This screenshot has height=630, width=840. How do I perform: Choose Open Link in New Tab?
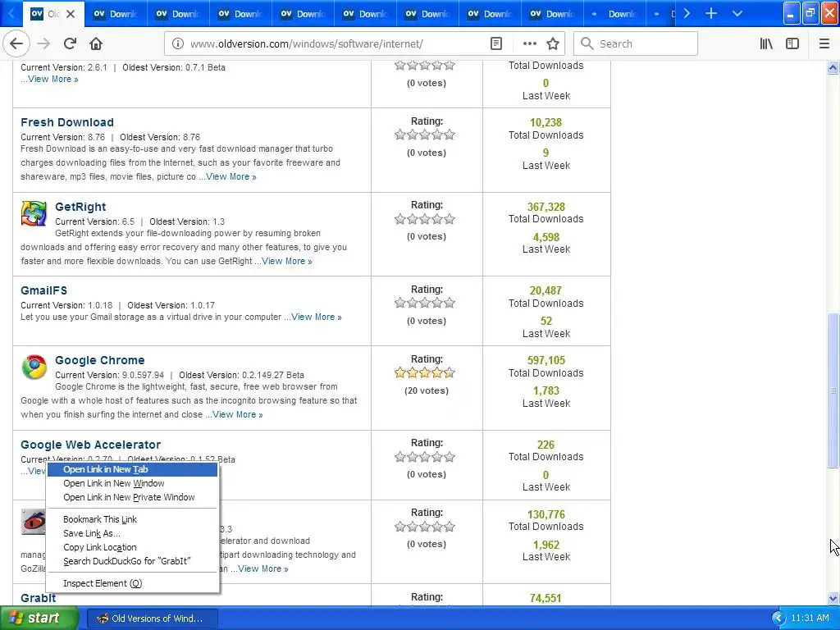coord(132,469)
